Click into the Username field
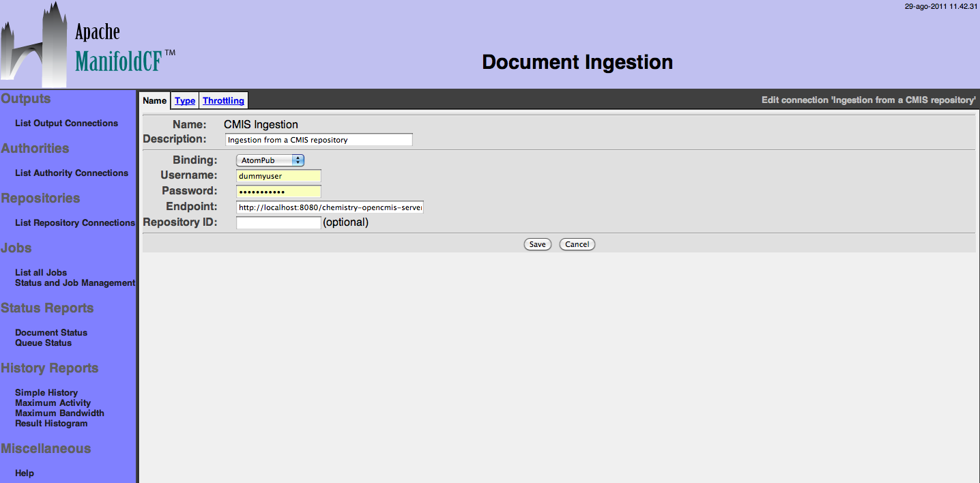The image size is (980, 483). (278, 176)
